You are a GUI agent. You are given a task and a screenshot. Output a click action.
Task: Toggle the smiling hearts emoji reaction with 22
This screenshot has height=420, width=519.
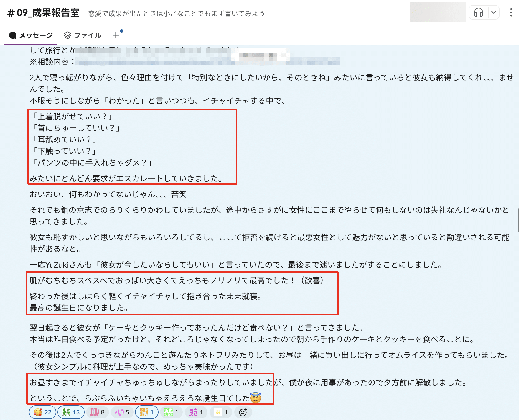tap(43, 412)
